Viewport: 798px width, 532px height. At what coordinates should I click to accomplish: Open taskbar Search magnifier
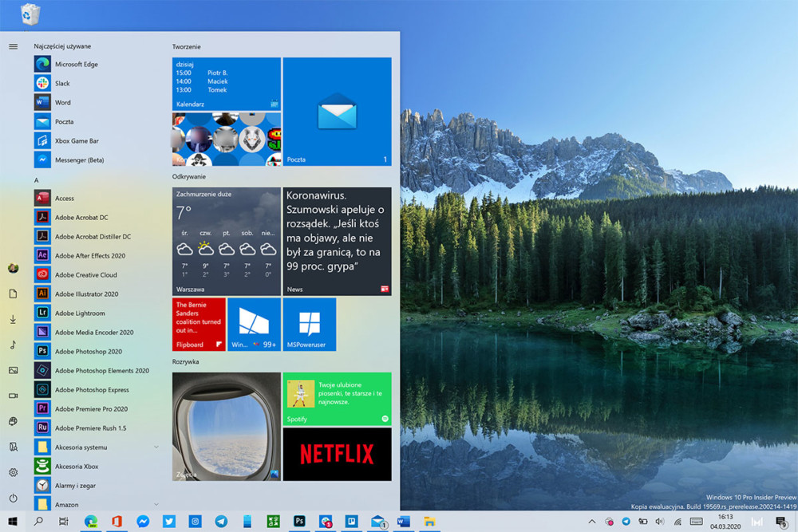click(38, 522)
